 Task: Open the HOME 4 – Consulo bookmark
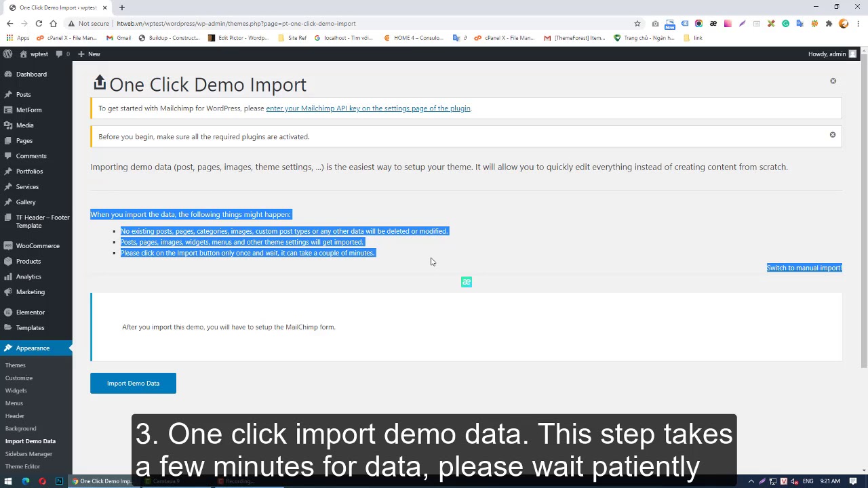click(x=414, y=38)
